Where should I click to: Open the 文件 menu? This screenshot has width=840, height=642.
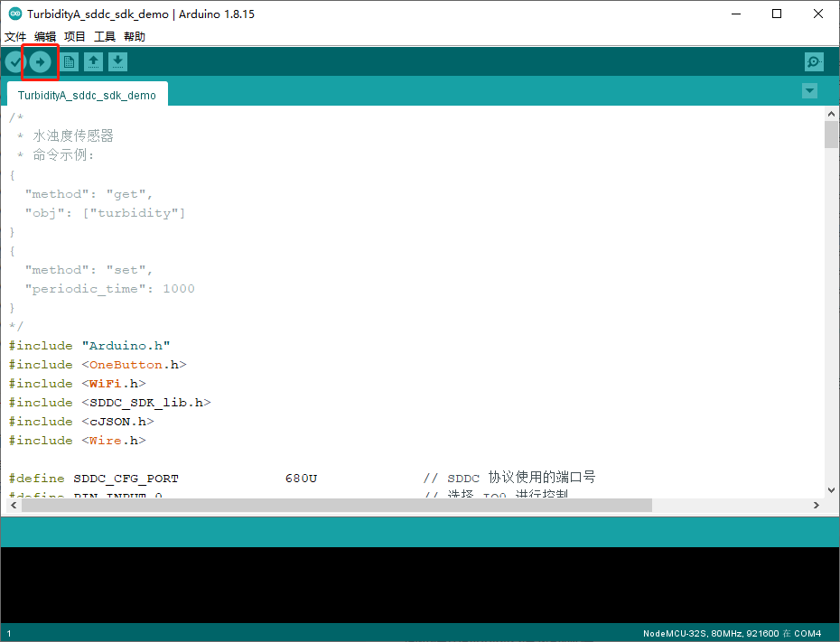click(15, 36)
